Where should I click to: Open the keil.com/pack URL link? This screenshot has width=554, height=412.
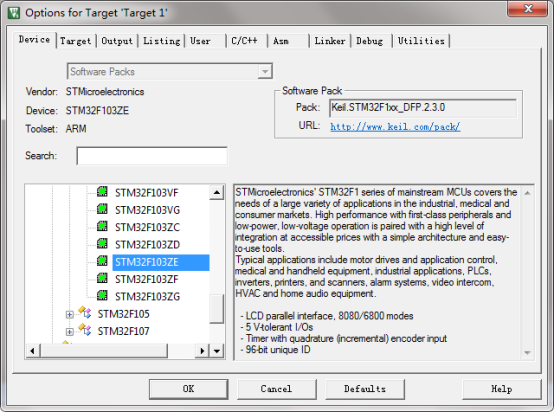point(395,127)
